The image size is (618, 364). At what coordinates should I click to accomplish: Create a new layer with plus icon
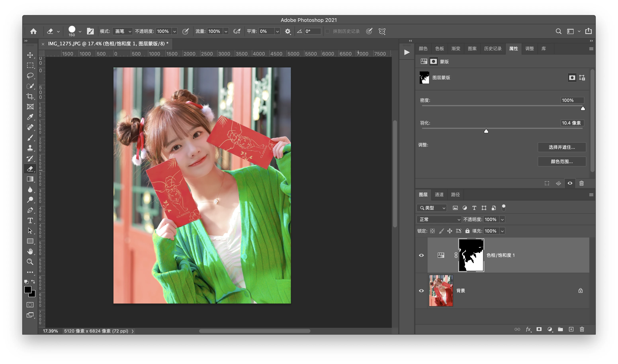click(571, 329)
